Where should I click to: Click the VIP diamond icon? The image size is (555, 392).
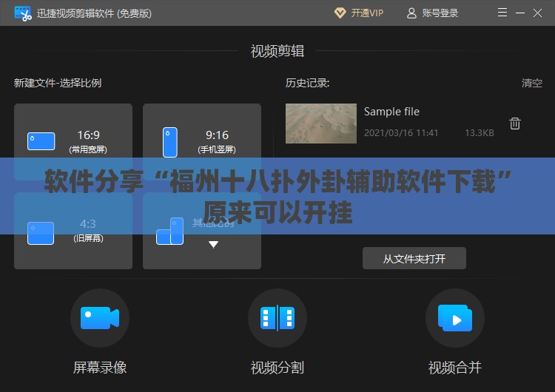click(x=340, y=13)
